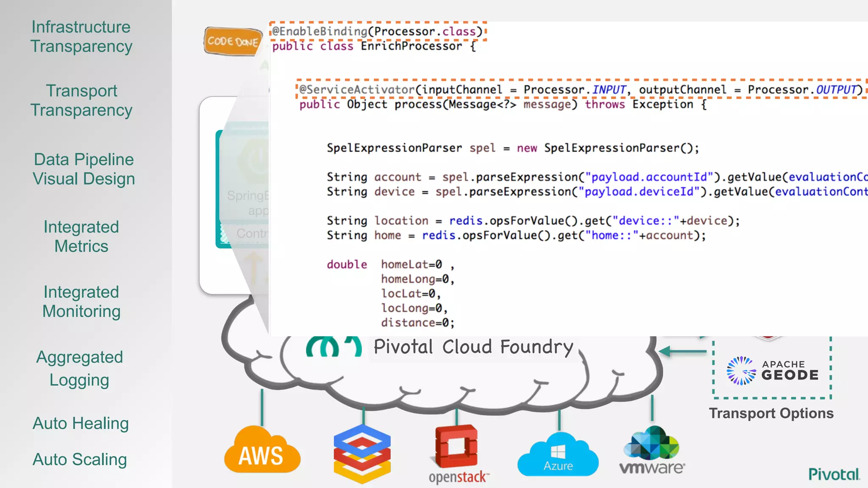Click Auto Healing sidebar text

coord(81,423)
